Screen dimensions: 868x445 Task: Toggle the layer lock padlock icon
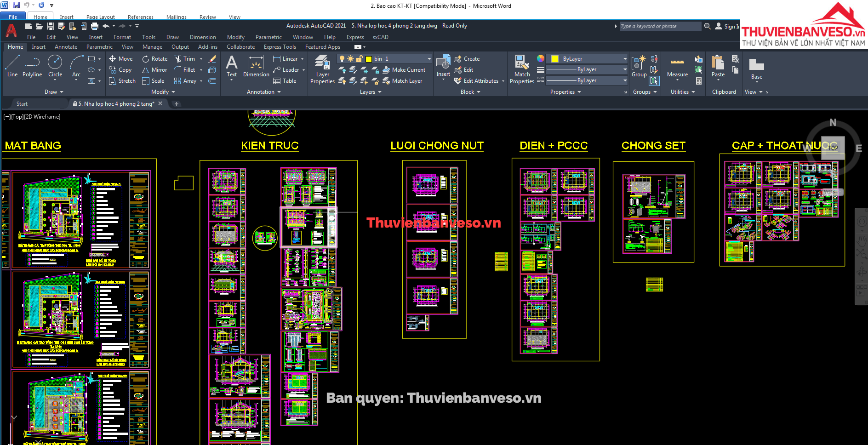pos(360,59)
